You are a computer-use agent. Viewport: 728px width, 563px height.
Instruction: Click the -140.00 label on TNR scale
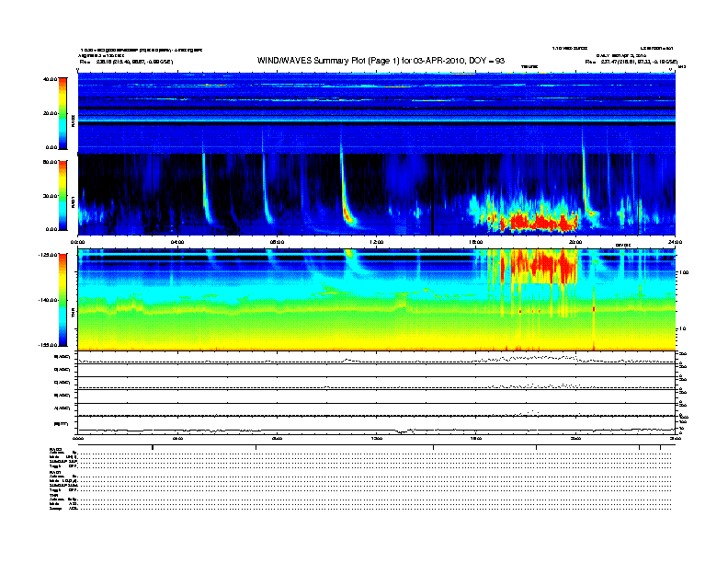coord(48,300)
